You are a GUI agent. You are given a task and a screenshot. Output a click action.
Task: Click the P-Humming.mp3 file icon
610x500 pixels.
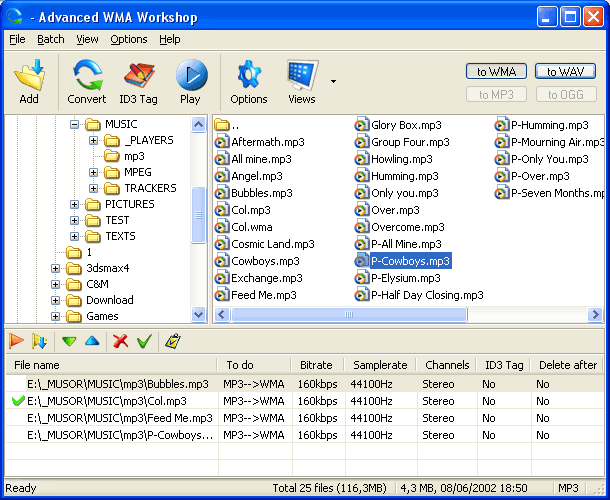[501, 125]
